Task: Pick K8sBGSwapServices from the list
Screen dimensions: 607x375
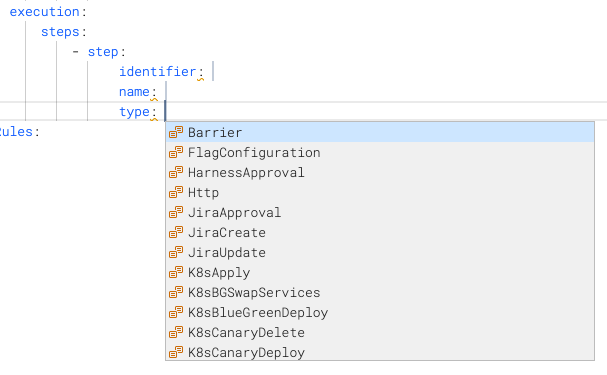Action: 380,293
